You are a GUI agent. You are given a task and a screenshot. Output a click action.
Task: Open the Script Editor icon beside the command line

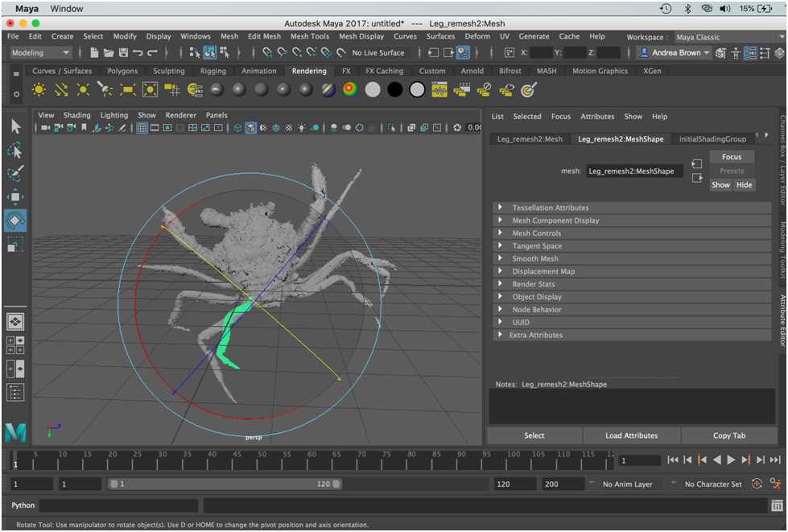(x=777, y=506)
